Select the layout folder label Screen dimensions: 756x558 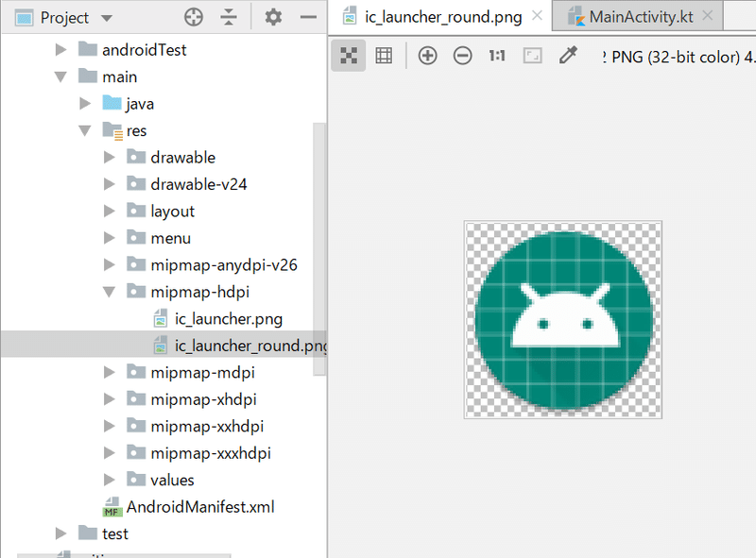tap(172, 211)
